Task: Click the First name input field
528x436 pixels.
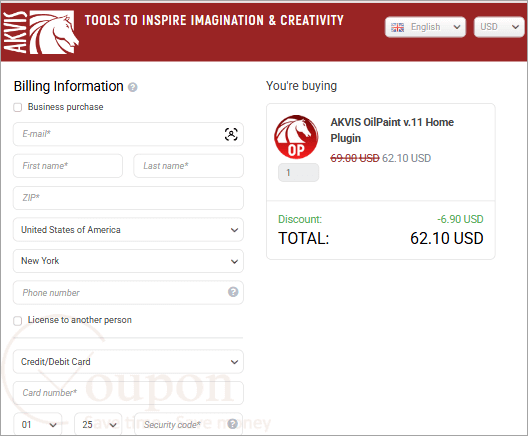Action: tap(68, 166)
